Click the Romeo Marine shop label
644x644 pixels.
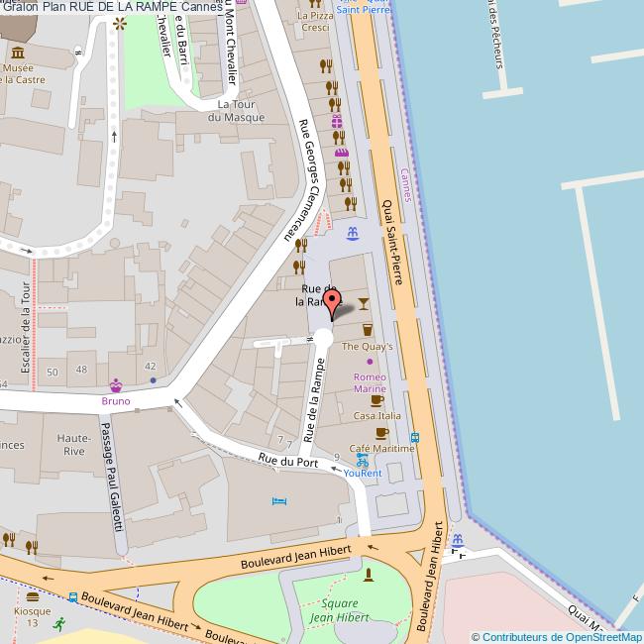click(371, 382)
